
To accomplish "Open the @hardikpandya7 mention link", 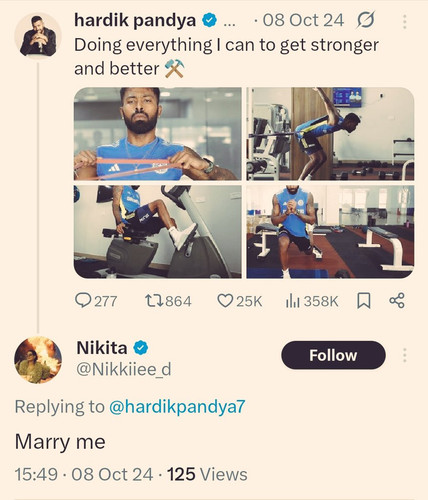I will pos(177,407).
